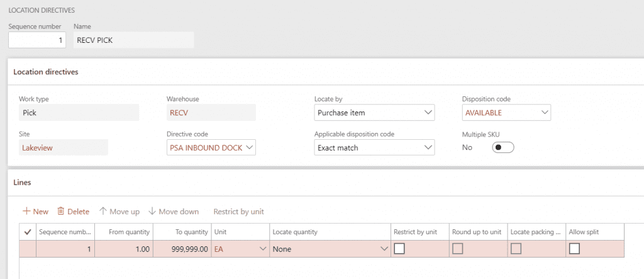
Task: Click the Move up arrow icon
Action: [x=103, y=212]
